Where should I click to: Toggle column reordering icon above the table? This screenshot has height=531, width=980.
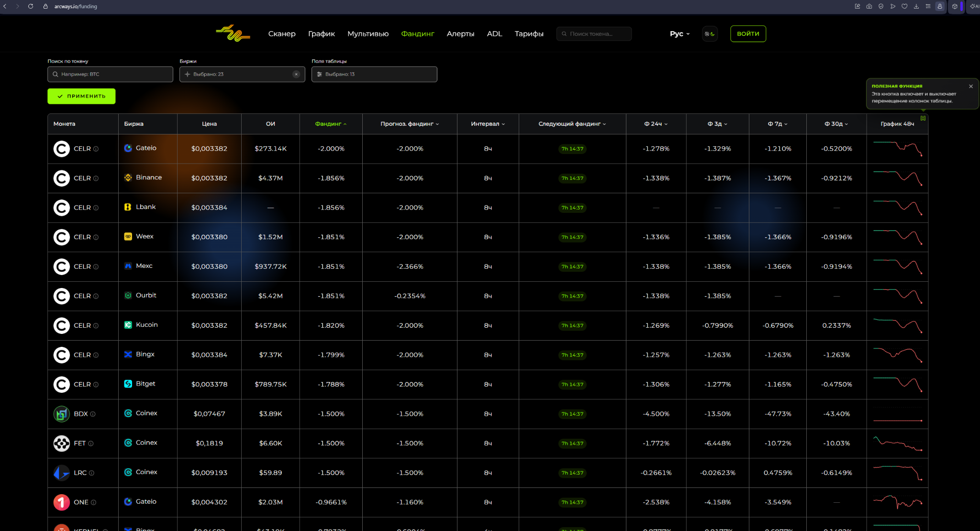(923, 118)
